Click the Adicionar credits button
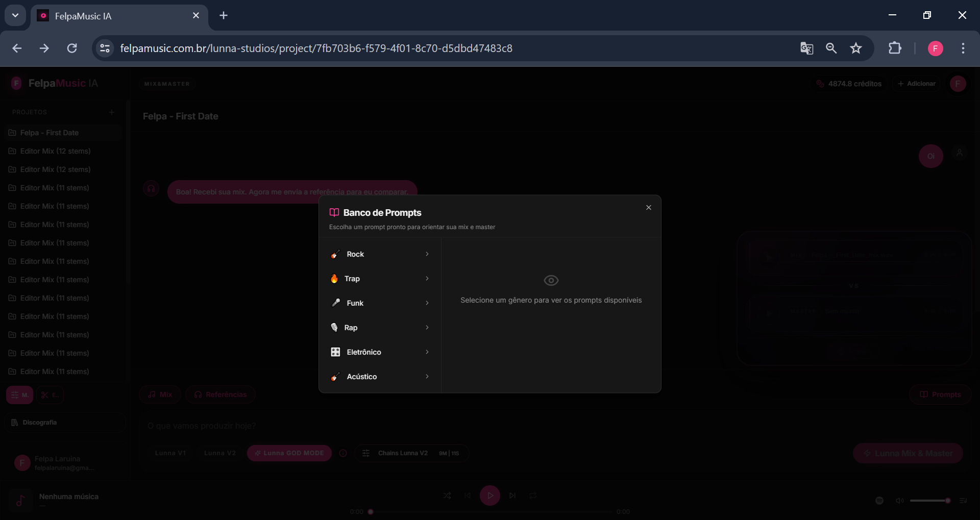The image size is (980, 520). coord(917,84)
